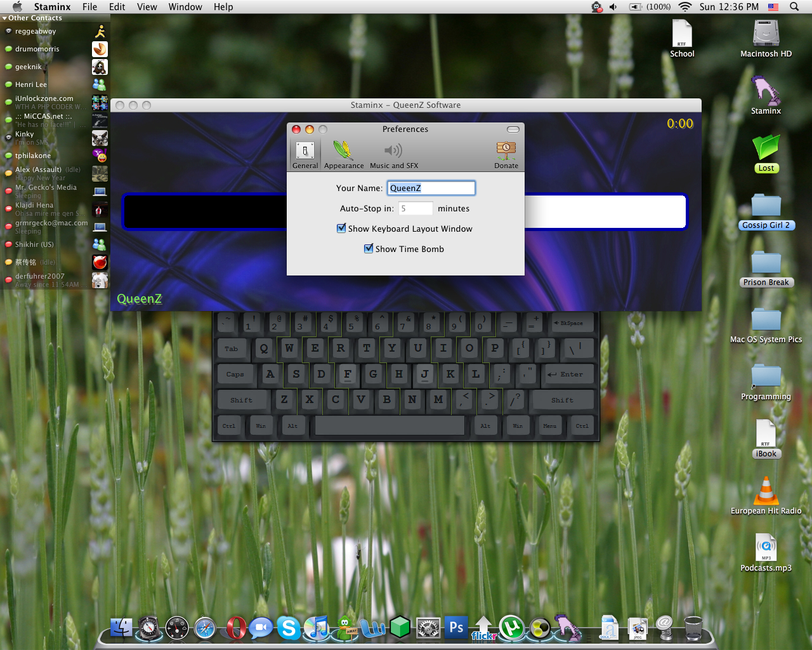812x650 pixels.
Task: Open the Staminx desktop icon
Action: point(766,95)
